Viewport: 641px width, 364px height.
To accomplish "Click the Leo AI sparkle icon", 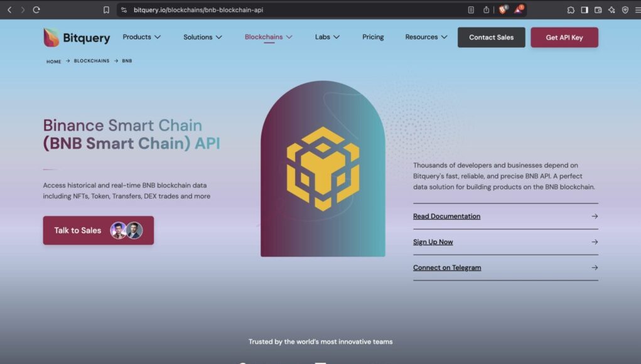I will point(611,10).
